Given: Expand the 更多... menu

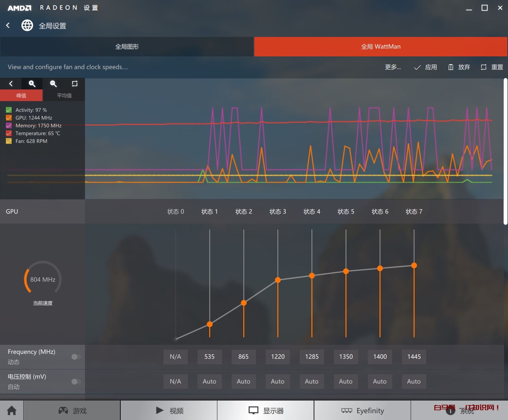Looking at the screenshot, I should coord(393,67).
